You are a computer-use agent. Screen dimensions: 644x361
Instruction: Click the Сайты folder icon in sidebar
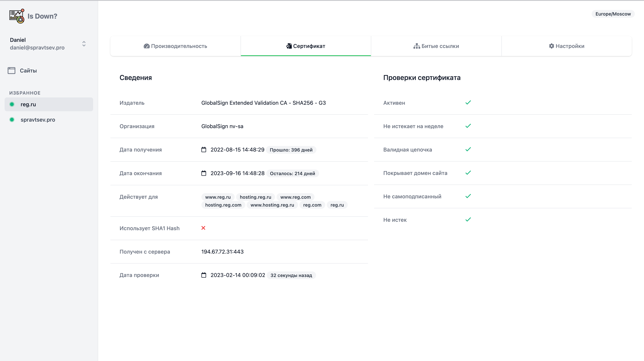coord(11,70)
